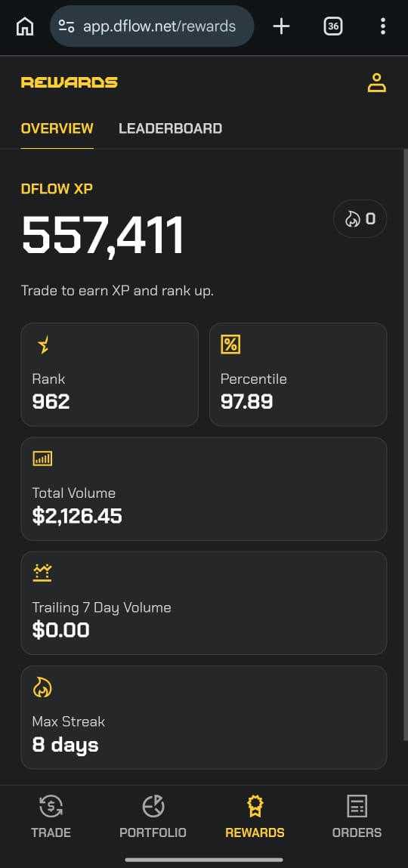
Task: Switch to the Leaderboard tab
Action: pyautogui.click(x=171, y=128)
